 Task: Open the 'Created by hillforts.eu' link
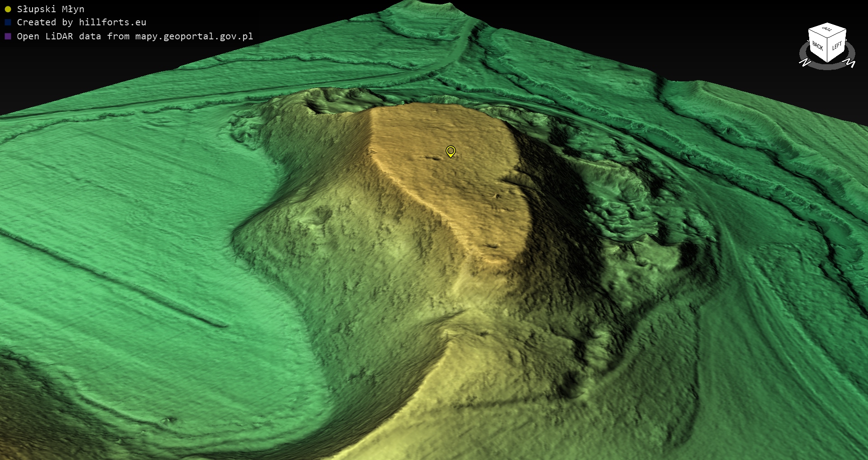point(81,23)
